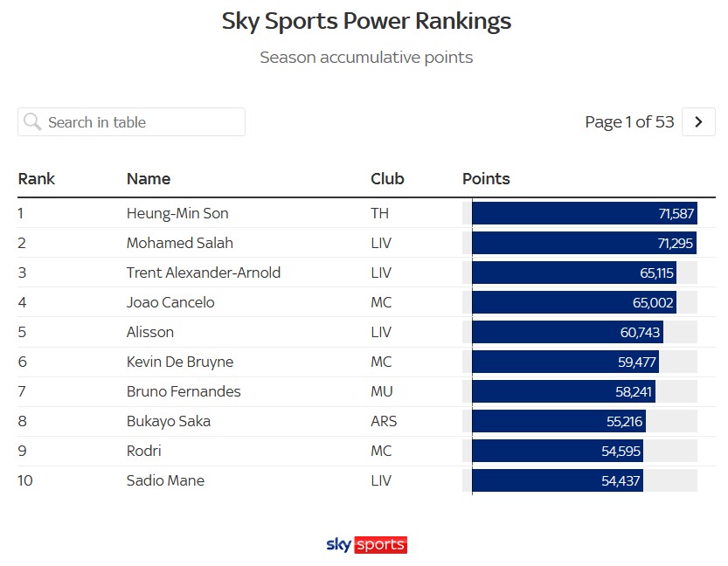
Task: Click the search magnifier icon
Action: tap(32, 122)
